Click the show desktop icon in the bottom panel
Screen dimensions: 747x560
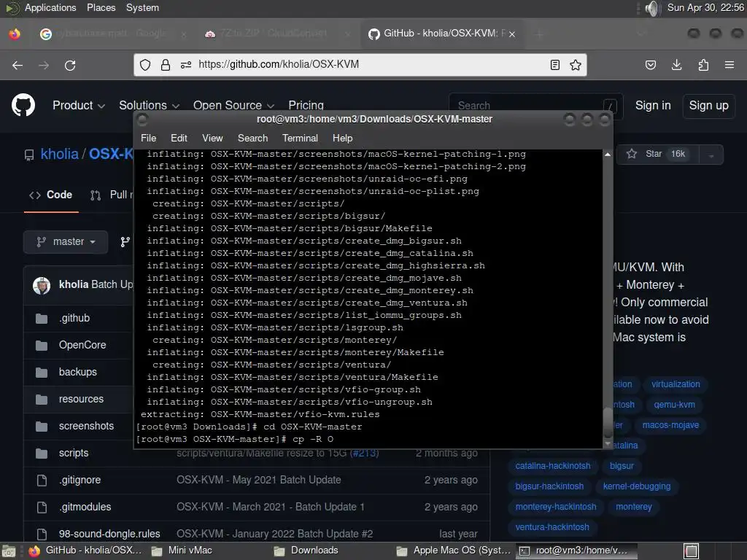(9, 551)
